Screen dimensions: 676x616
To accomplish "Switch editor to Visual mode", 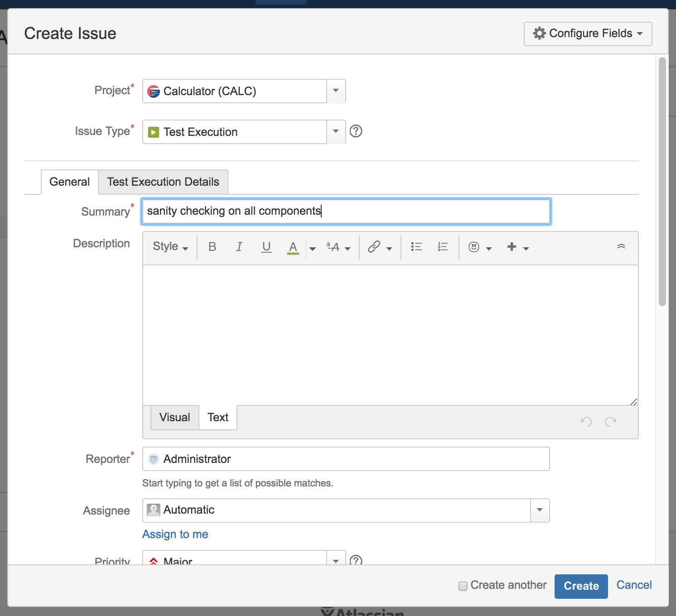I will pos(175,418).
